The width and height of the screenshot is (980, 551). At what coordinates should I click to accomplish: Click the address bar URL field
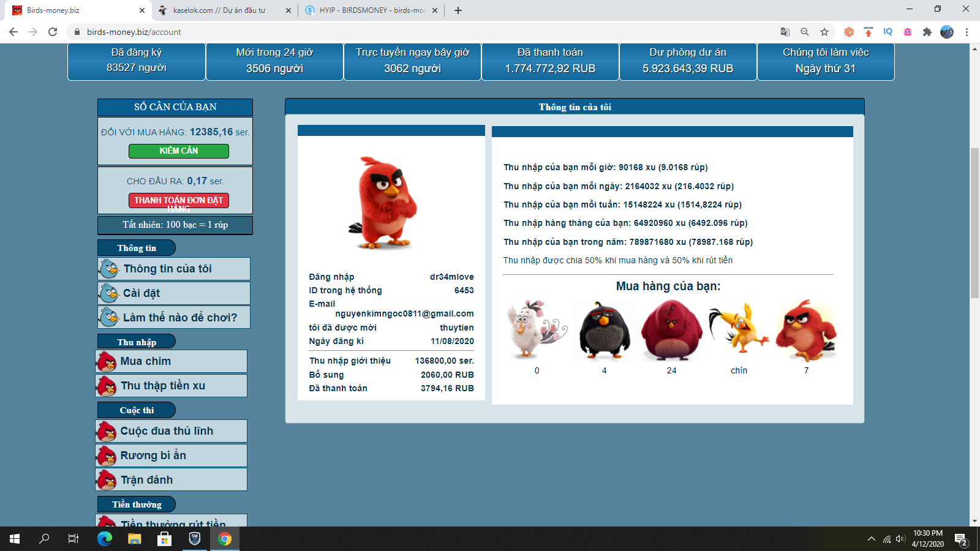pyautogui.click(x=423, y=32)
